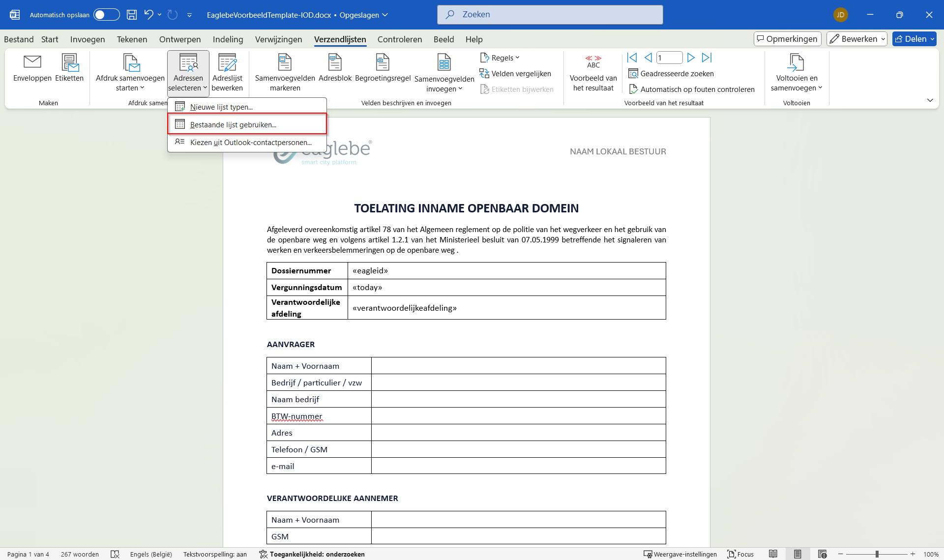Screen dimensions: 944x560
Task: Click Voorbeeld van het resultaat
Action: [x=593, y=73]
